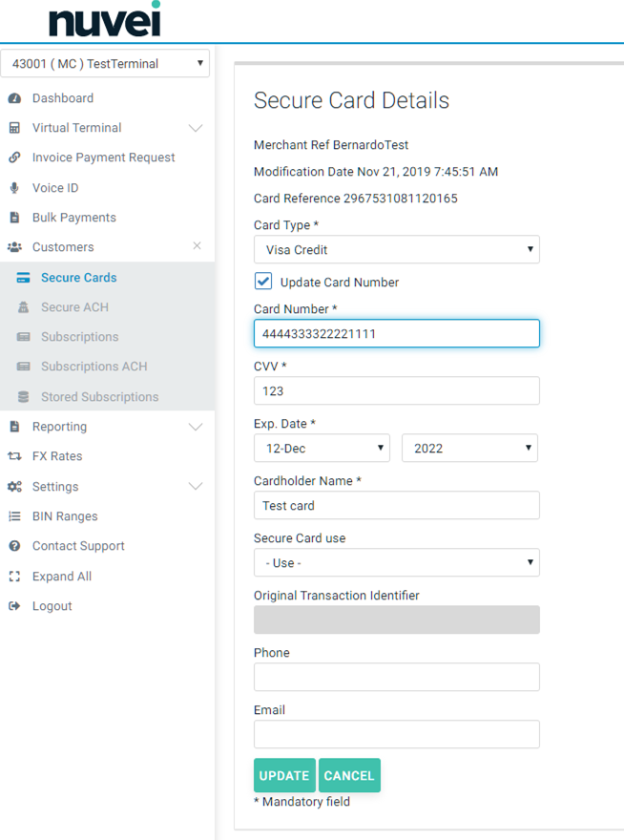Image resolution: width=624 pixels, height=840 pixels.
Task: Click the Logout exit icon
Action: click(14, 606)
